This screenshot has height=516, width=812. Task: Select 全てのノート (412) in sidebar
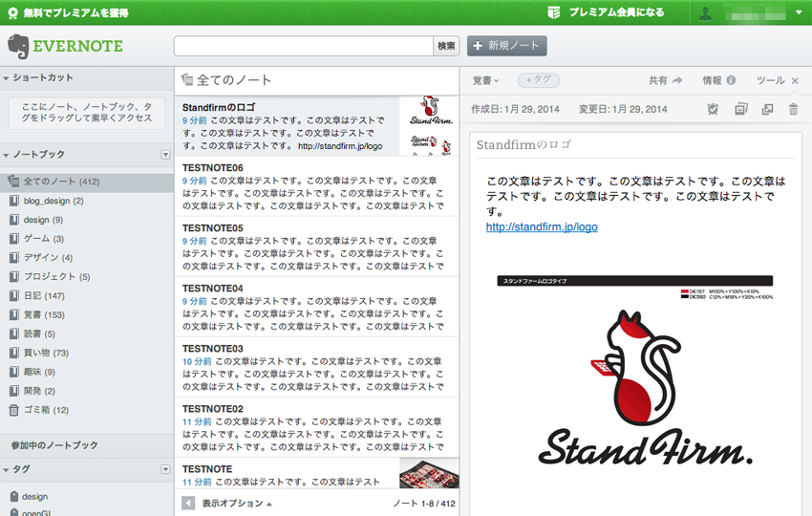point(87,182)
